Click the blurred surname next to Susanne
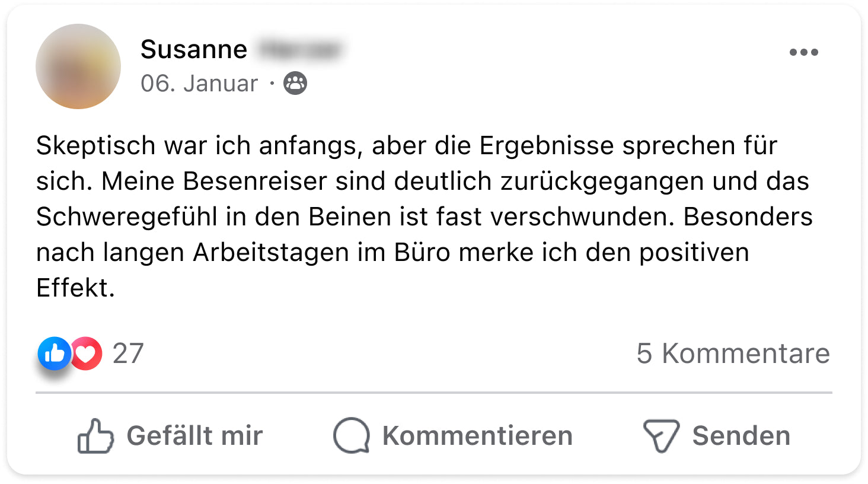The height and width of the screenshot is (484, 868). tap(301, 50)
